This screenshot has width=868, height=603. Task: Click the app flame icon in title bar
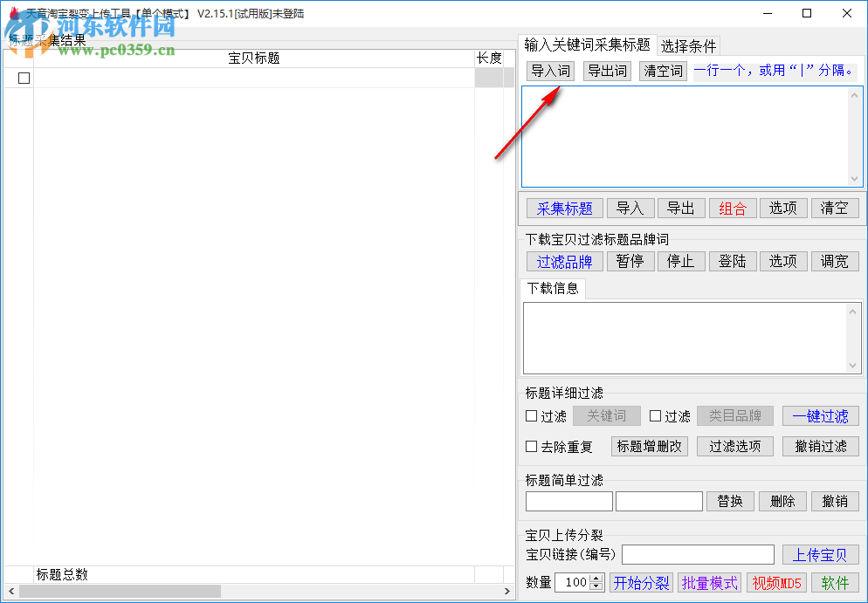pyautogui.click(x=14, y=13)
